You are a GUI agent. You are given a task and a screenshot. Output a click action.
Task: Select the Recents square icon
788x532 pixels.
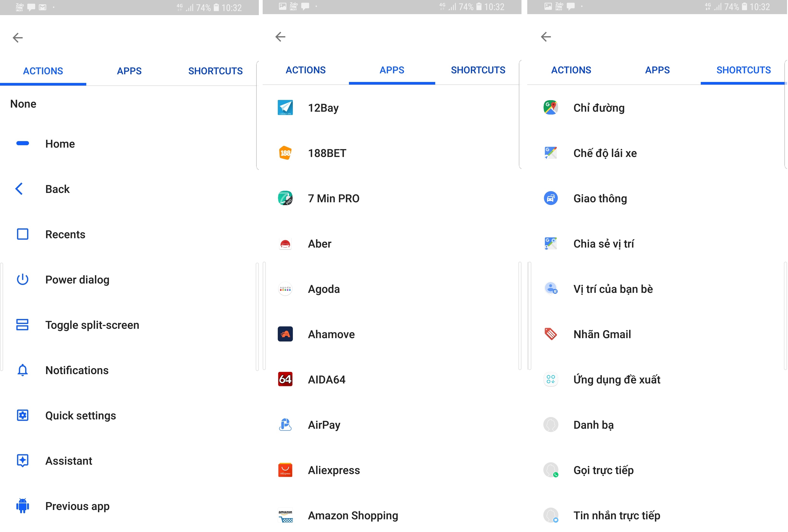(x=23, y=234)
